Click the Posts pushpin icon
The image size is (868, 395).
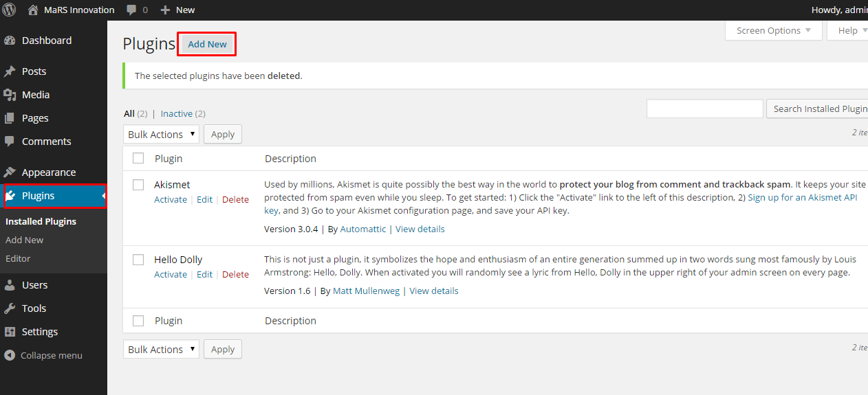click(10, 71)
